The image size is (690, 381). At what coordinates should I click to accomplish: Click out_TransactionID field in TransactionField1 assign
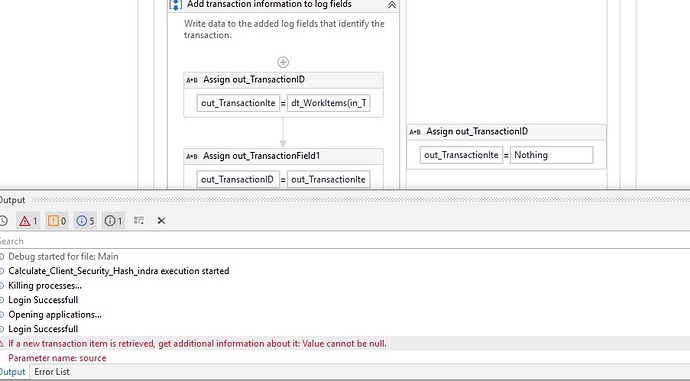(238, 180)
